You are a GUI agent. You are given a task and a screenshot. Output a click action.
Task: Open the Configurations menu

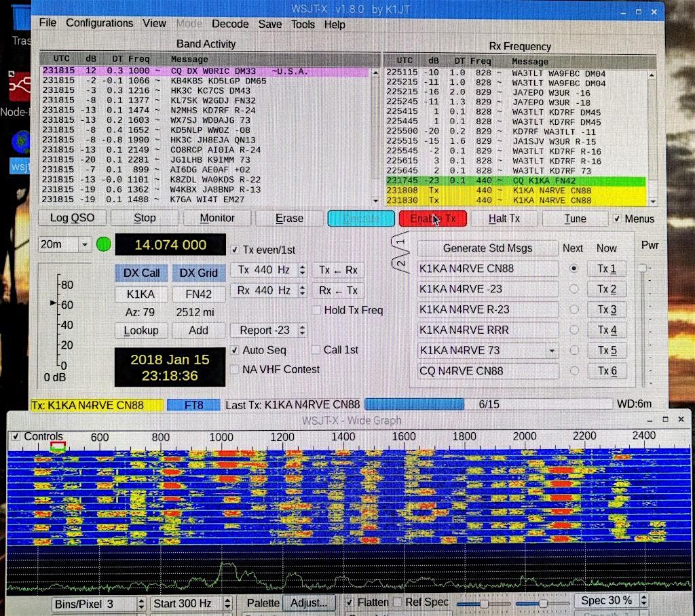pos(99,23)
